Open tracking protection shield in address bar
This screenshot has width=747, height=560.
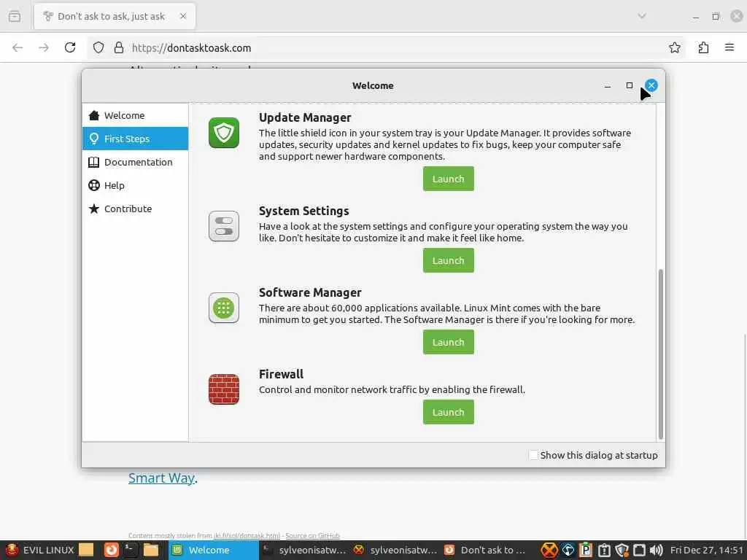coord(98,47)
